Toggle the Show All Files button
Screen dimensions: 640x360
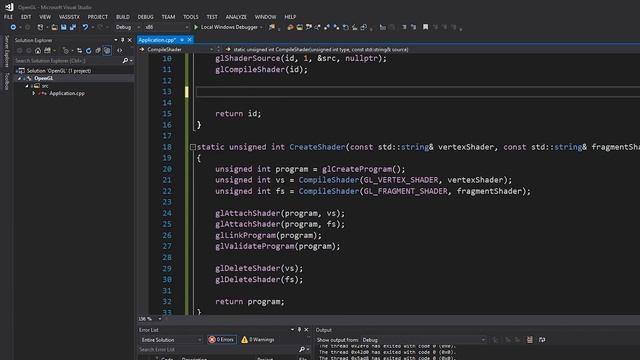point(107,51)
